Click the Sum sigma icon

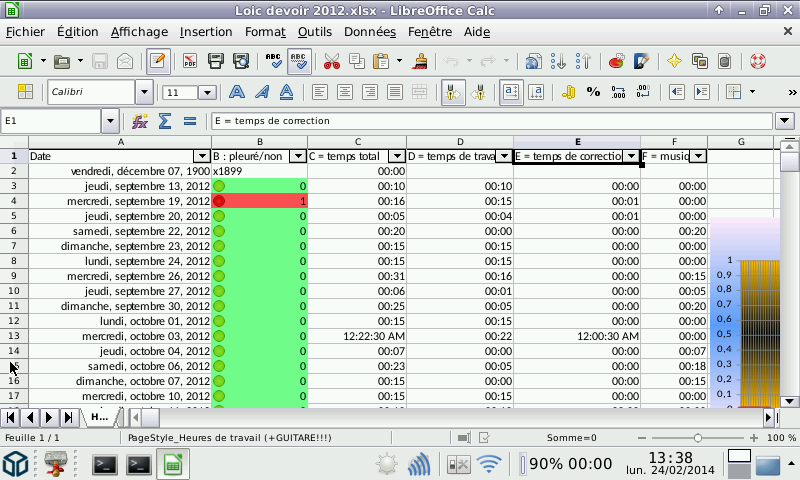click(x=164, y=121)
